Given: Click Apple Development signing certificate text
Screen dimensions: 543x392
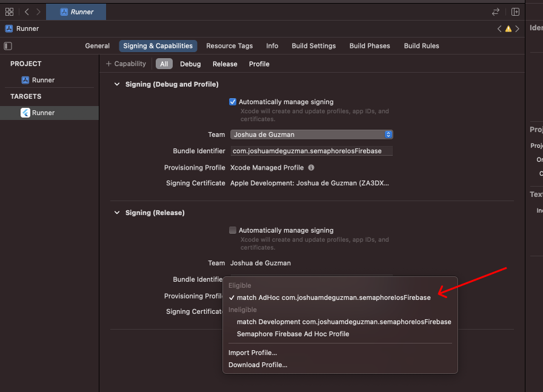Looking at the screenshot, I should point(310,183).
